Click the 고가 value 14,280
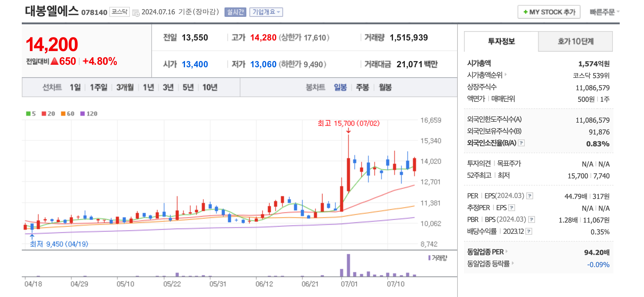 click(263, 38)
